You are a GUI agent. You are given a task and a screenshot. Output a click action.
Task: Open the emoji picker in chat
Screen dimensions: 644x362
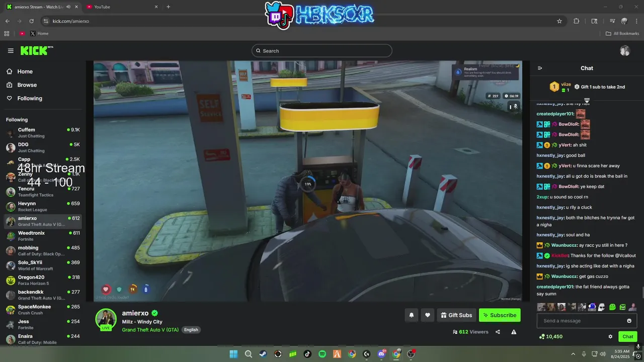[629, 321]
